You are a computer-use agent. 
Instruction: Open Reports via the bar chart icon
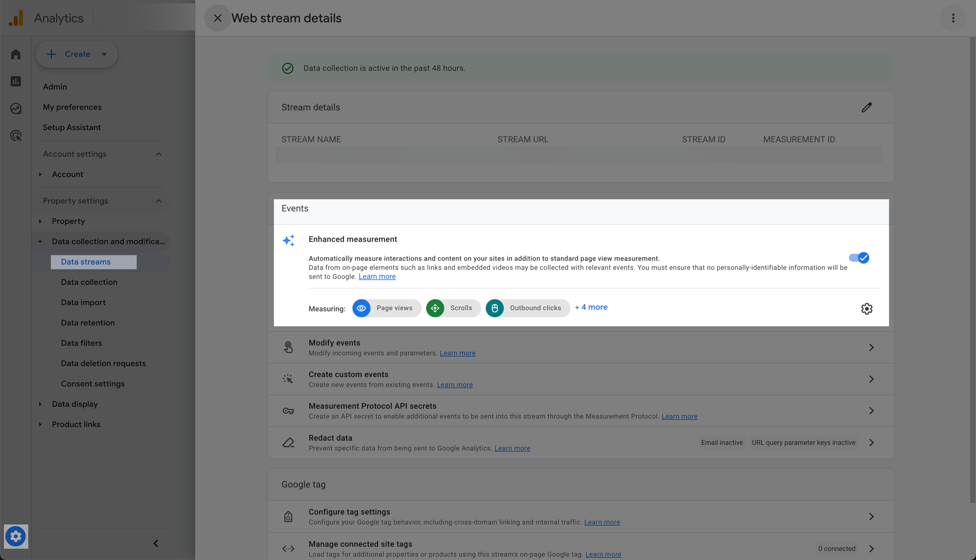click(x=16, y=81)
